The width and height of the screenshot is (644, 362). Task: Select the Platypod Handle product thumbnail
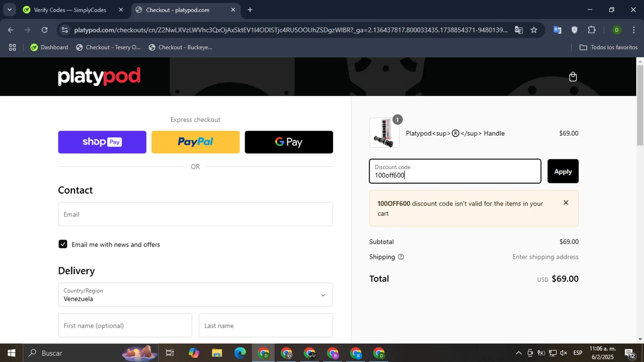click(384, 133)
